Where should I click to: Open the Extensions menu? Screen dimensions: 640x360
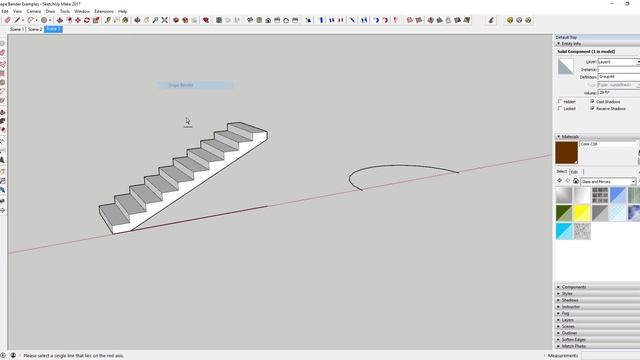[x=104, y=11]
